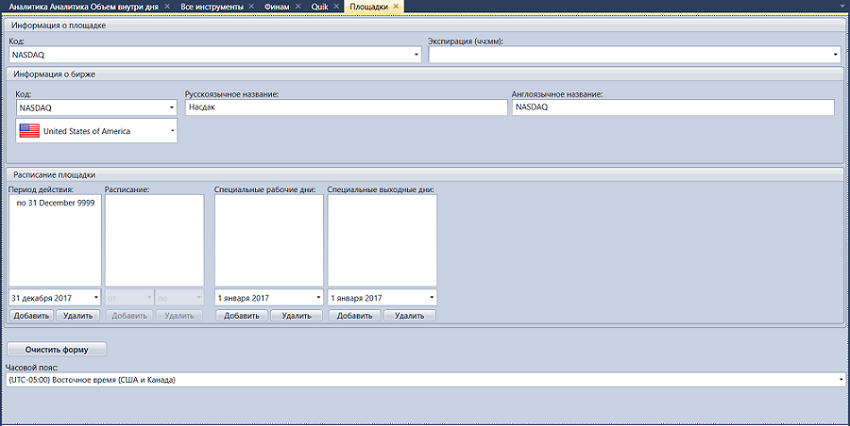Open the Все инструменты tab
This screenshot has width=850, height=426.
212,7
